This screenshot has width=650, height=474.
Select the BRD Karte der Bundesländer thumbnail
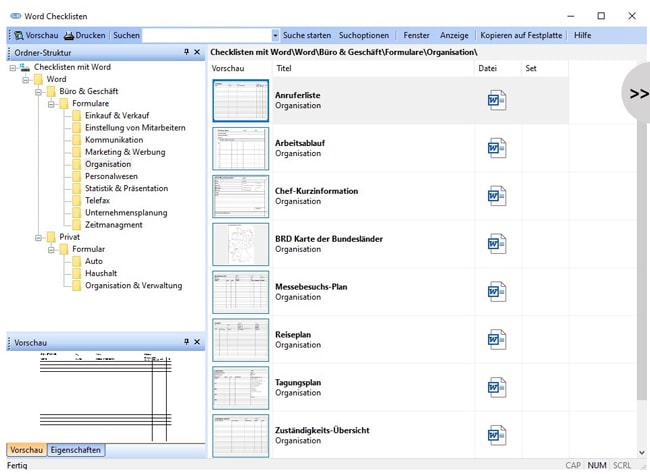pyautogui.click(x=240, y=244)
